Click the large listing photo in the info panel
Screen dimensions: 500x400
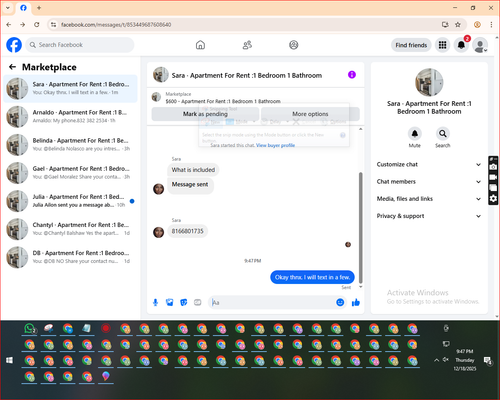coord(429,82)
